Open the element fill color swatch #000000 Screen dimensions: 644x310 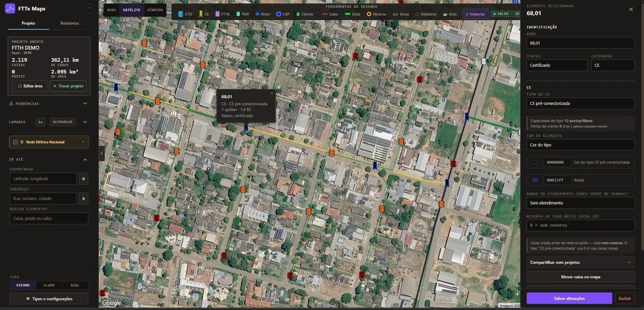tap(535, 162)
